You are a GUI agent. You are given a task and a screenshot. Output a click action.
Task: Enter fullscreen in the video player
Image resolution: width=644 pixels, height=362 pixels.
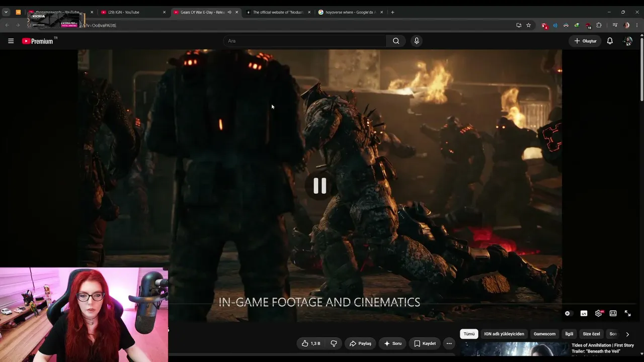coord(627,313)
